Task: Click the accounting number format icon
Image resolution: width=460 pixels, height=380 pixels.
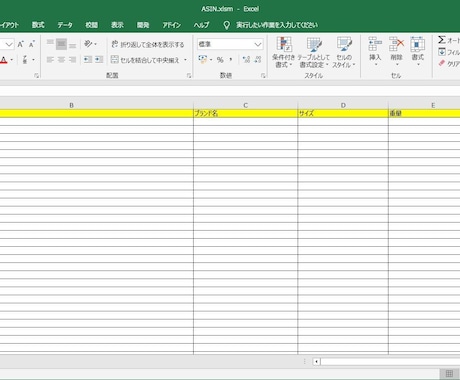Action: (202, 60)
